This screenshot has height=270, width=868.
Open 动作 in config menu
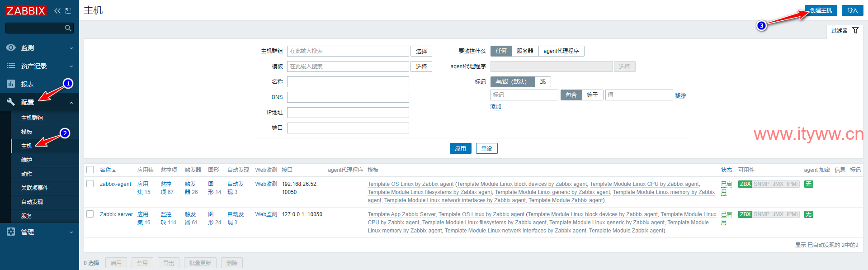click(45, 174)
